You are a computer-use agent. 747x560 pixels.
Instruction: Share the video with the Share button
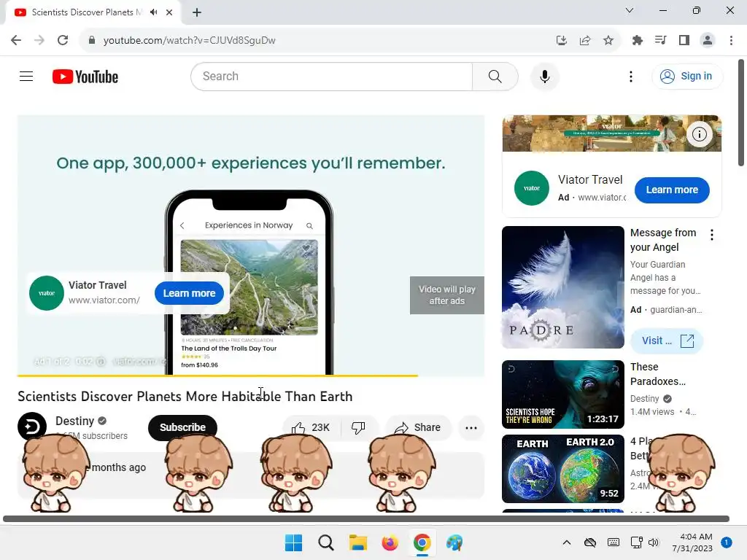[418, 427]
